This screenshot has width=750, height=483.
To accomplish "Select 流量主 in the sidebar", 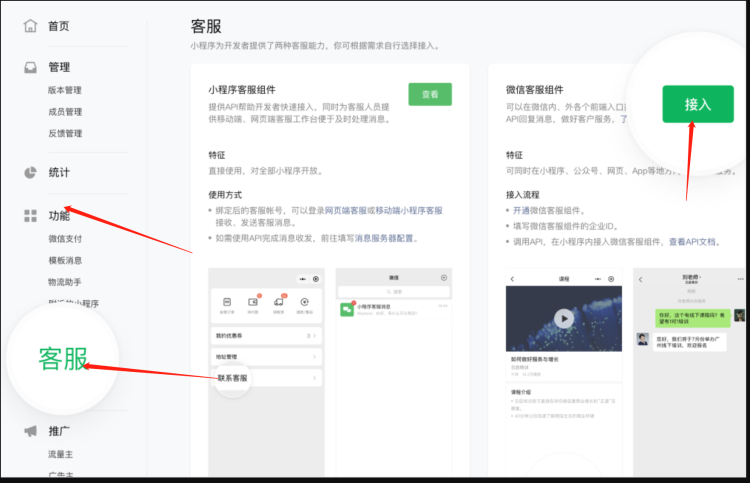I will click(x=60, y=454).
